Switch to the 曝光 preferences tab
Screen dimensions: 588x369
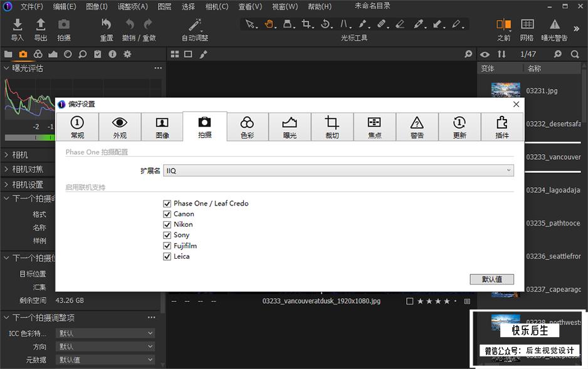point(290,127)
